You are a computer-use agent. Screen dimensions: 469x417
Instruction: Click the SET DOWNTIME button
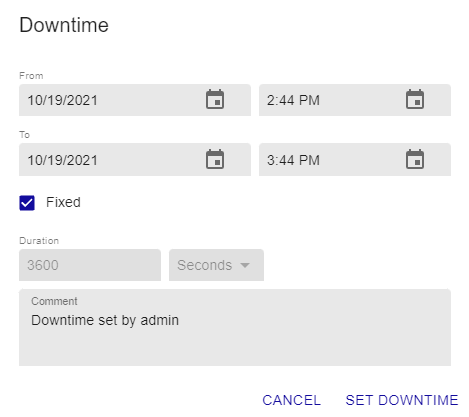pos(402,400)
